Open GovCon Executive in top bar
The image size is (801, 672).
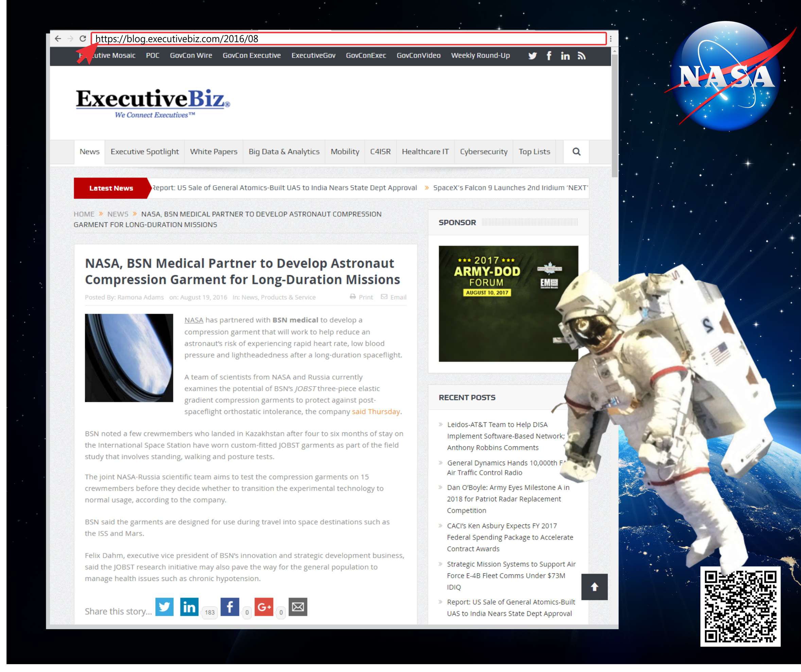click(252, 55)
